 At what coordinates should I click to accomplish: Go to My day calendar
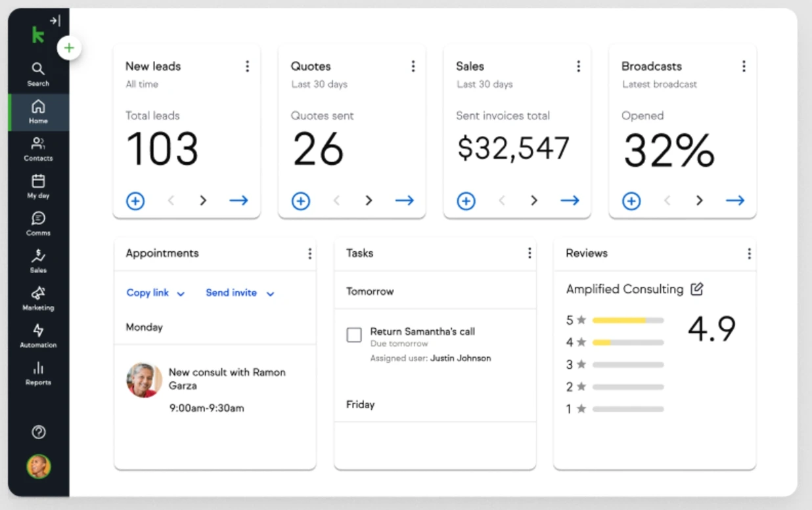[38, 186]
